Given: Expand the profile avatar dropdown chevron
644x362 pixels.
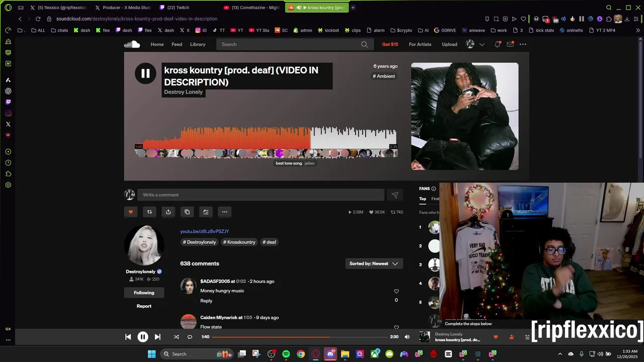Looking at the screenshot, I should click(482, 44).
